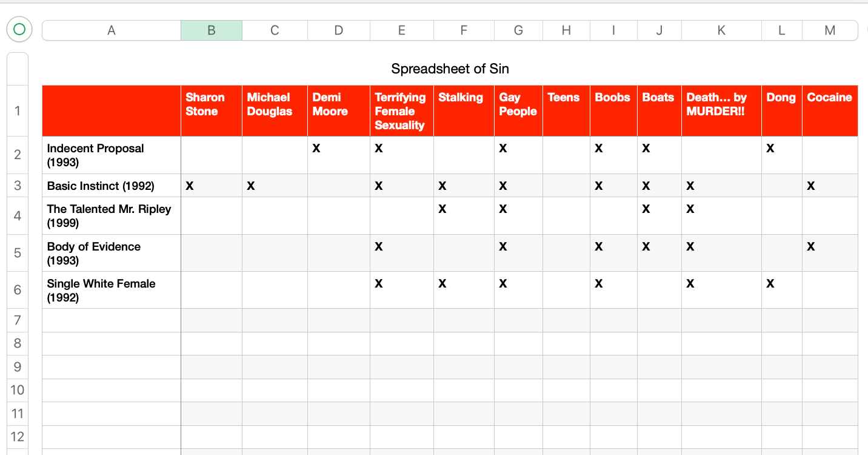
Task: Select column C header
Action: coord(275,30)
